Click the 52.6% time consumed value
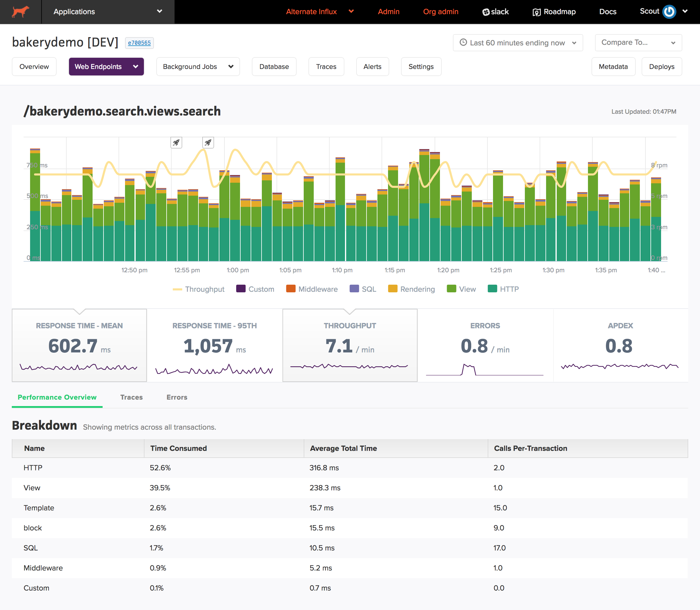The image size is (700, 610). pos(160,468)
